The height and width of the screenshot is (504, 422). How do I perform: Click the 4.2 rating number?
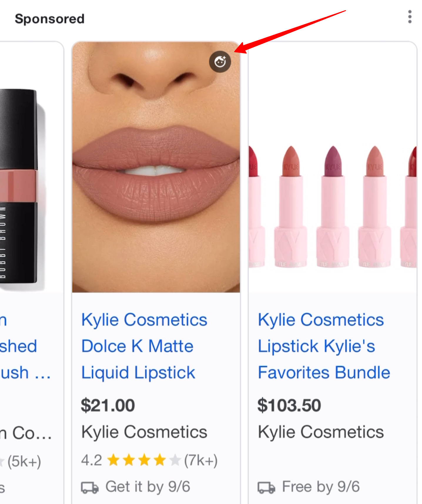coord(91,460)
